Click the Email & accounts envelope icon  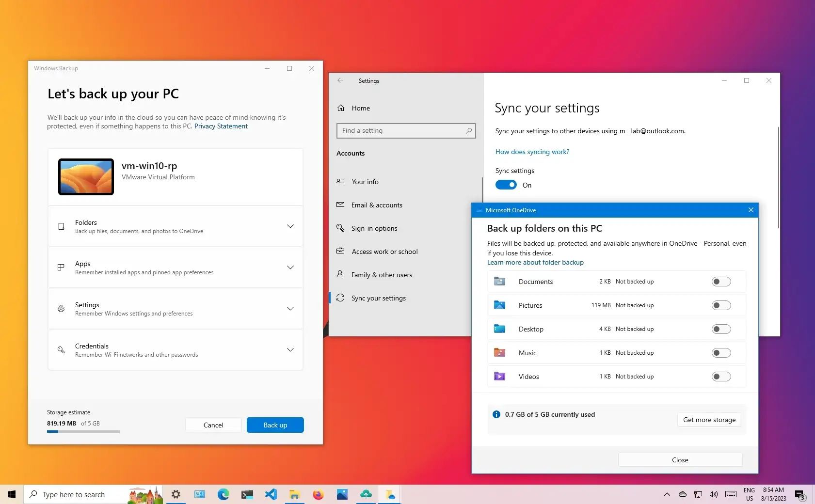pos(340,205)
